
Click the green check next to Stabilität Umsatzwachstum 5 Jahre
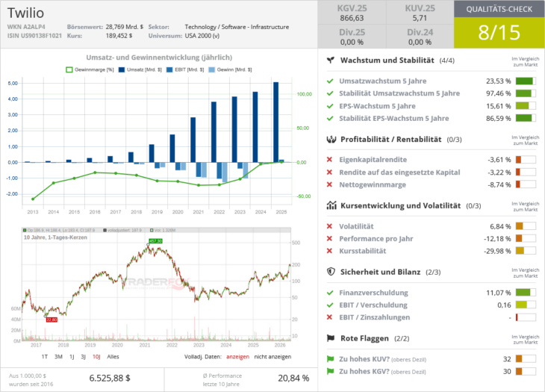click(330, 93)
